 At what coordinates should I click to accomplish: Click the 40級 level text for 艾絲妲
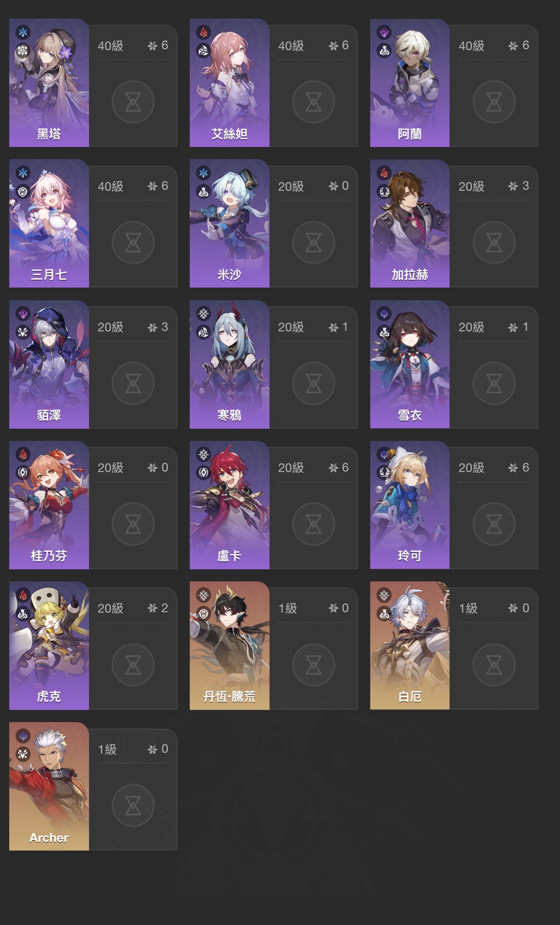pyautogui.click(x=291, y=46)
